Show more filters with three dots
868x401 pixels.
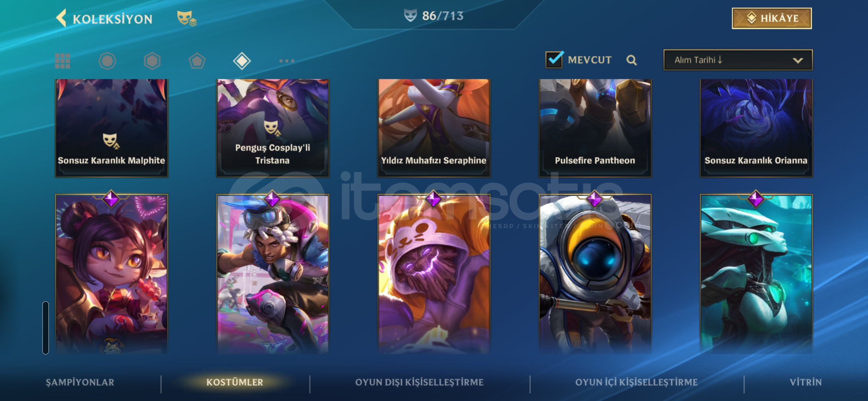(287, 61)
